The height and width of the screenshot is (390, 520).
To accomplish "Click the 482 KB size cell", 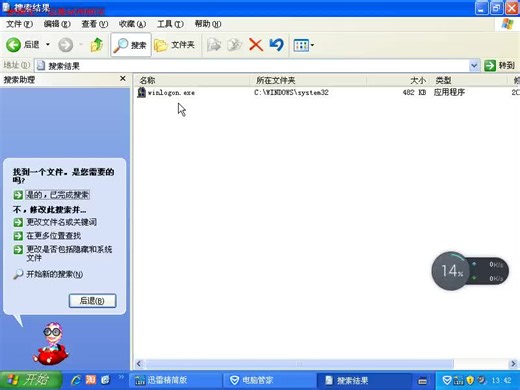I will (x=414, y=92).
